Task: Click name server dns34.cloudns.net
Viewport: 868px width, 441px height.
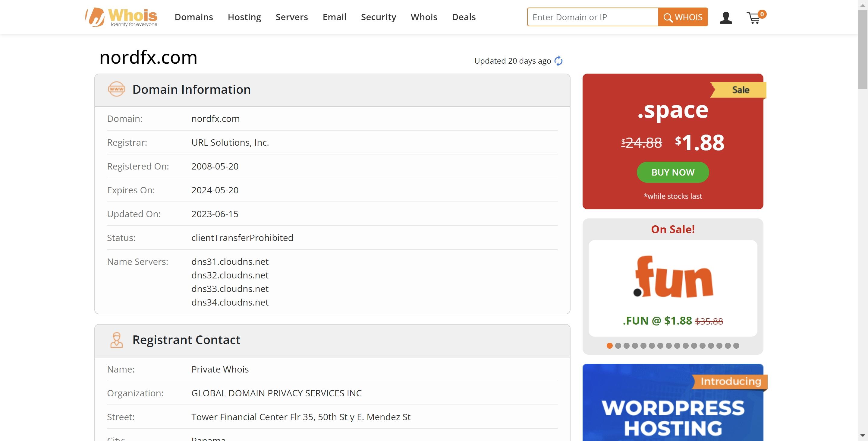Action: click(x=230, y=303)
